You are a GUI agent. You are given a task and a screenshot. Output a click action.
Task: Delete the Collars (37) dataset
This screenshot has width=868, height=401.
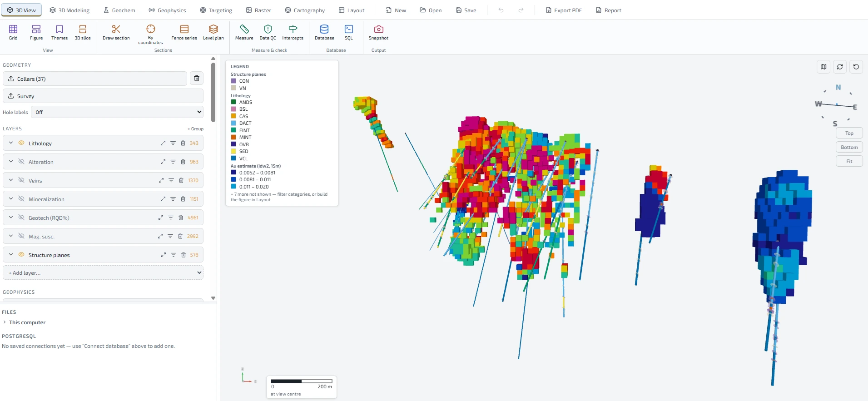click(197, 79)
